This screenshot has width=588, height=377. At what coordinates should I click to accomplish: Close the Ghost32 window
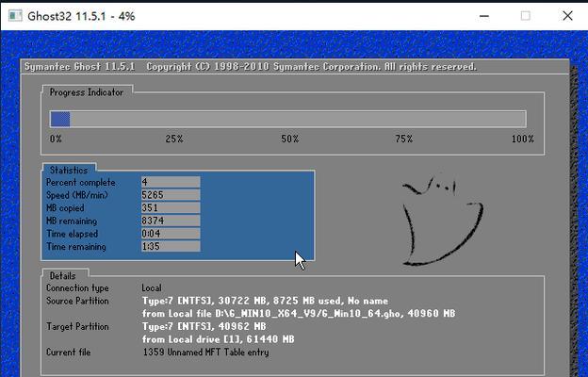click(567, 16)
